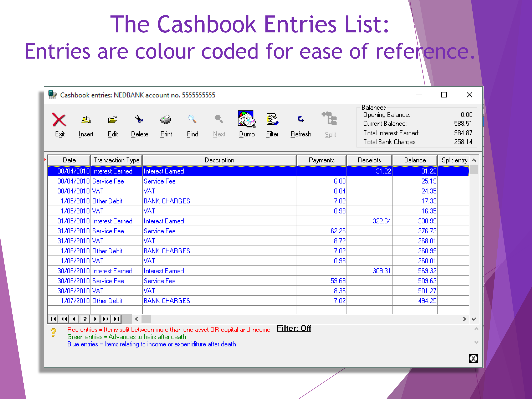The width and height of the screenshot is (532, 399).
Task: Select the highlighted 30/04/2010 Interest Earned row
Action: 258,171
